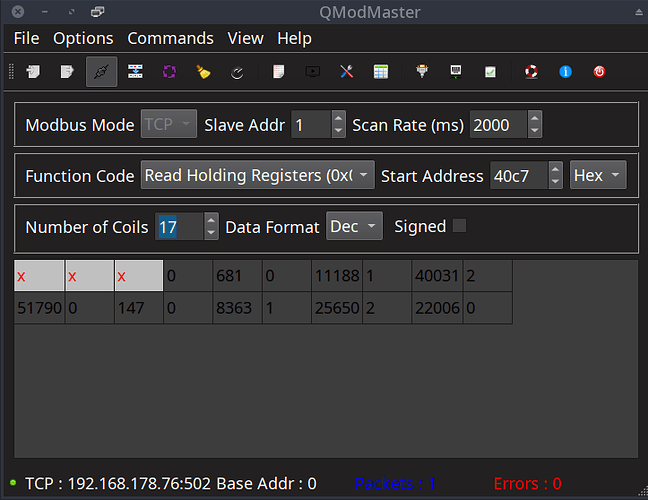Select the table cell showing 8363
The image size is (648, 500).
(x=237, y=308)
